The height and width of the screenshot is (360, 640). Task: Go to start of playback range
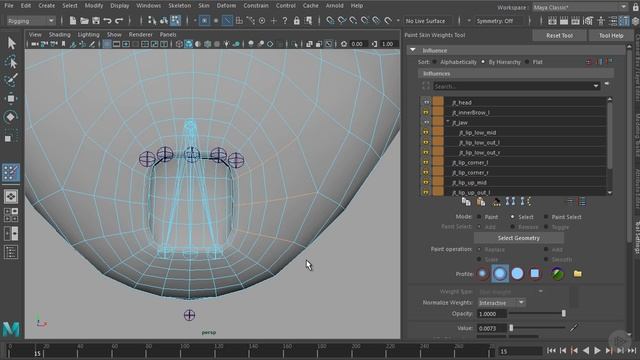(x=551, y=350)
